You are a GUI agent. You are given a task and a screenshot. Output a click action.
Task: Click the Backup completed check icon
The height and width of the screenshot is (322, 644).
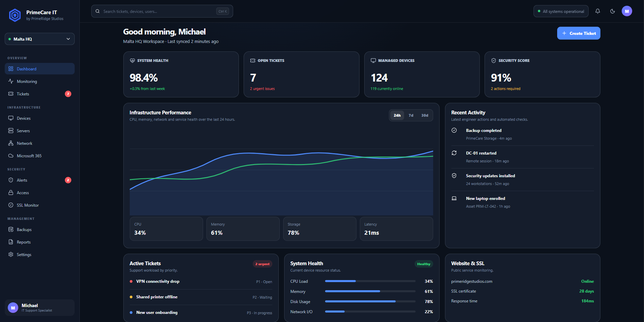[x=454, y=130]
